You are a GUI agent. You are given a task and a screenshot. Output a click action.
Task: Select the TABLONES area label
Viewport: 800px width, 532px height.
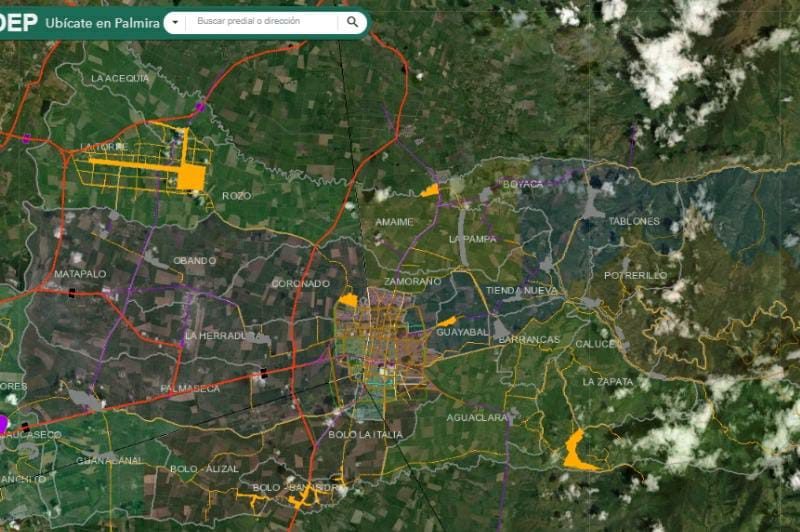[x=634, y=221]
